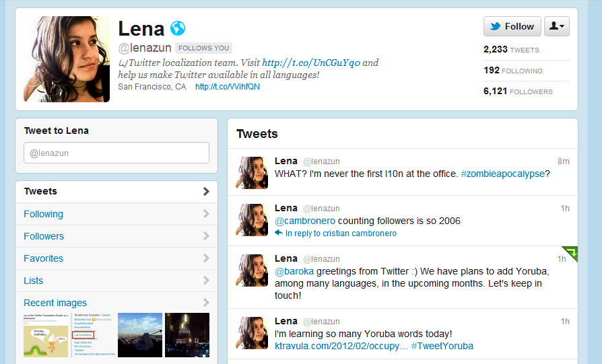The height and width of the screenshot is (364, 602).
Task: Click @lenazun handle on the baroka tweet
Action: click(321, 259)
